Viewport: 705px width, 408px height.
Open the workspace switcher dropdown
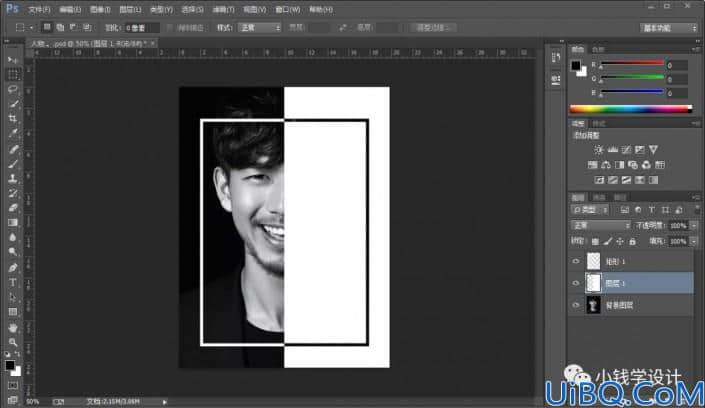(669, 28)
